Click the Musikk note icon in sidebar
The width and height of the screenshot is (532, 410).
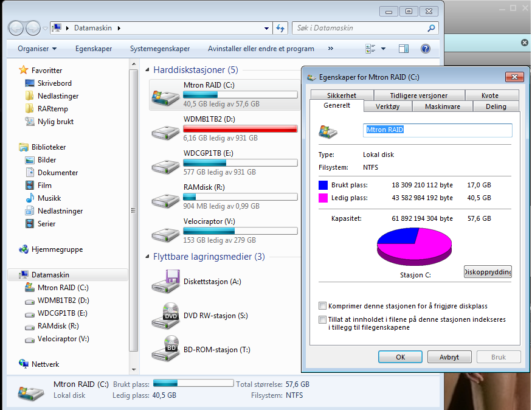[x=30, y=198]
